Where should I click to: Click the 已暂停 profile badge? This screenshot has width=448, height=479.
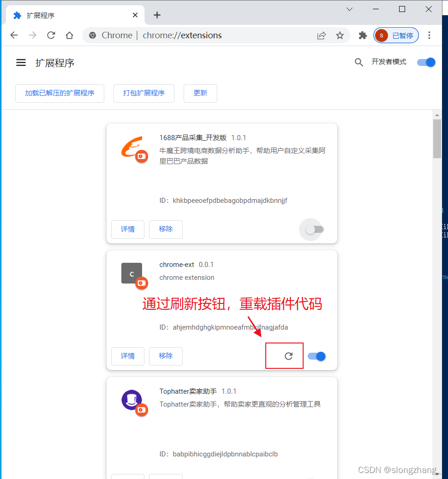click(x=396, y=35)
